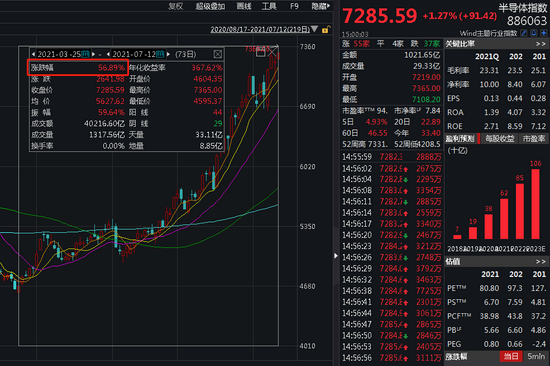Open the 画线 drawing menu
This screenshot has width=550, height=366.
pos(244,6)
